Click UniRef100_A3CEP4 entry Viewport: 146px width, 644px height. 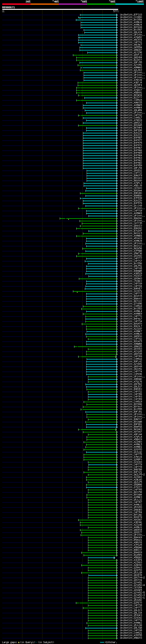[x=131, y=560]
